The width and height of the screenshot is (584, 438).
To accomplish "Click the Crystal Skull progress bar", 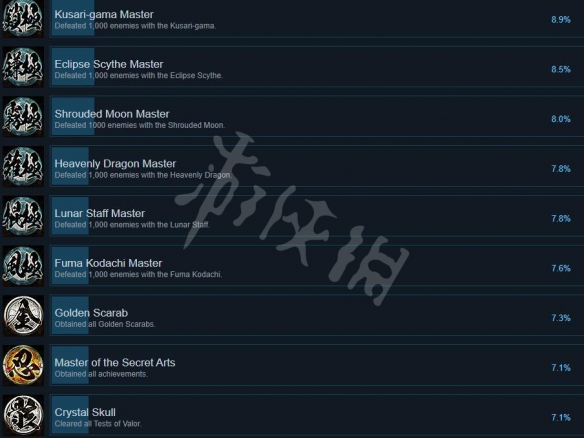I will click(x=70, y=415).
